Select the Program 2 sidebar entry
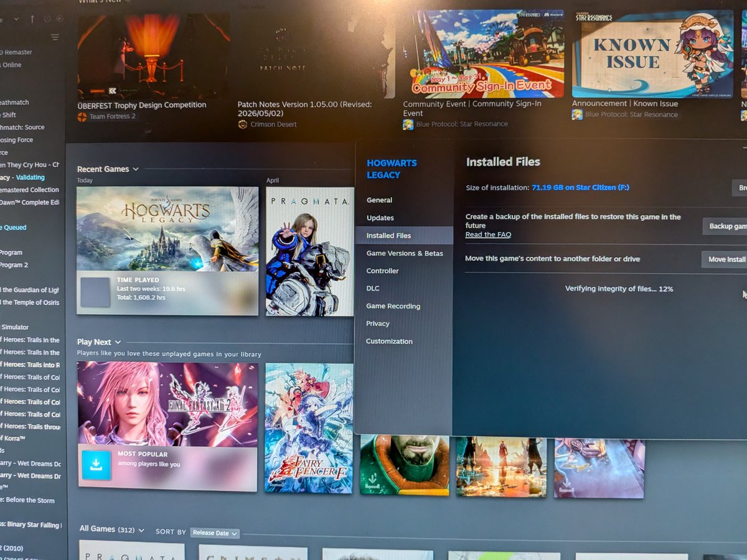This screenshot has height=560, width=747. (x=14, y=264)
